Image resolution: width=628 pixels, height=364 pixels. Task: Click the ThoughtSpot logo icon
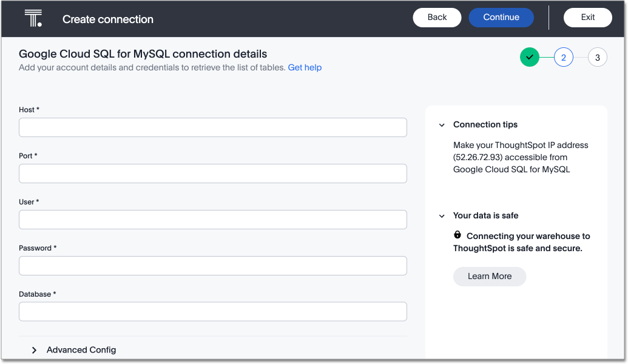click(33, 18)
